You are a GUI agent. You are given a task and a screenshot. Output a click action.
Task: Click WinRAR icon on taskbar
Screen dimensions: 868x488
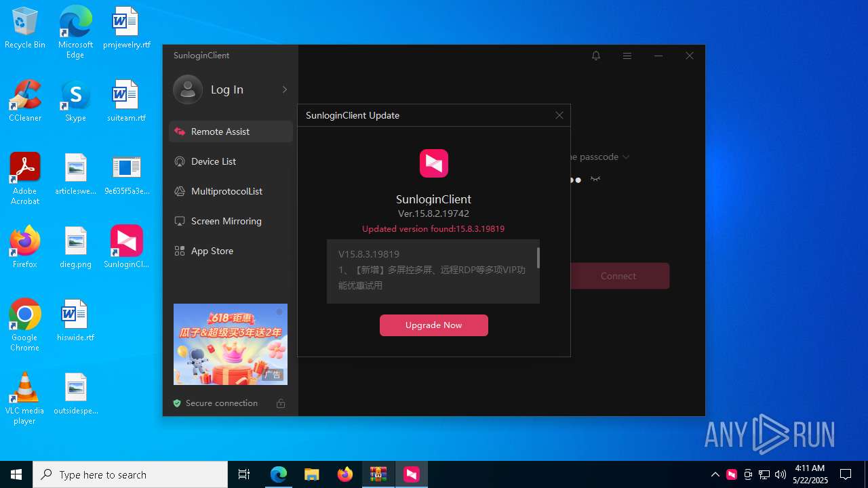[x=378, y=474]
